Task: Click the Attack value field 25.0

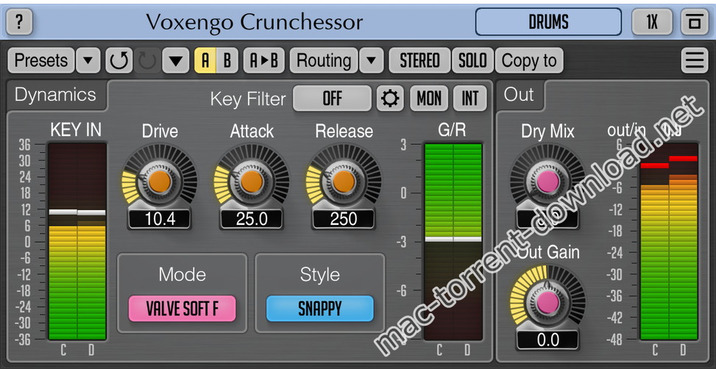Action: point(251,219)
